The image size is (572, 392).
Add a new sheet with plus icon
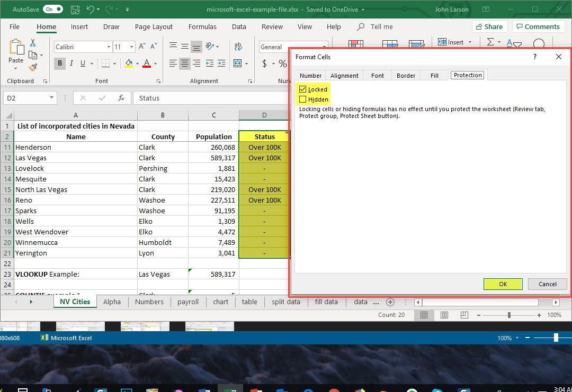[390, 302]
